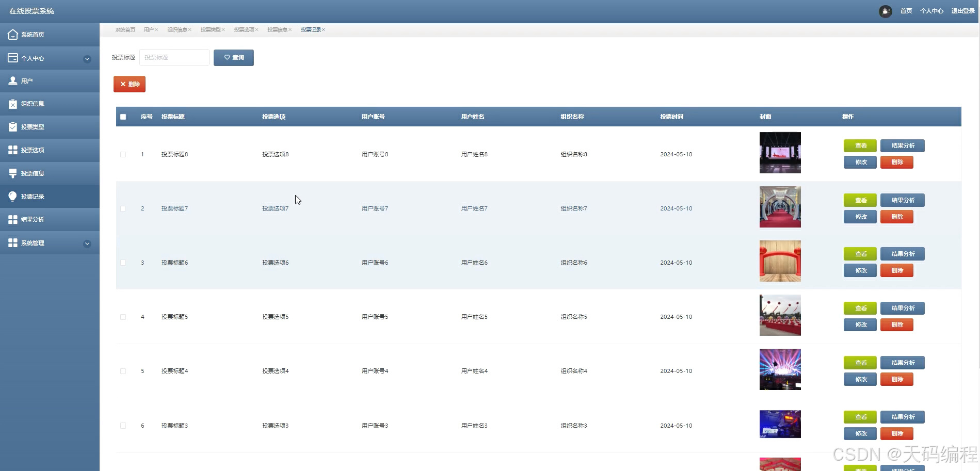Check the row for 投票标题4
This screenshot has width=980, height=471.
tap(123, 371)
